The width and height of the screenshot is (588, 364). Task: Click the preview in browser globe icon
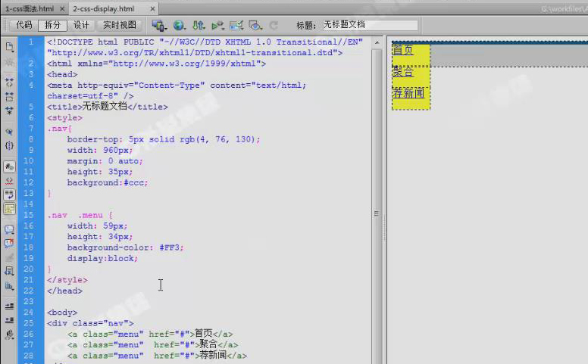[180, 25]
